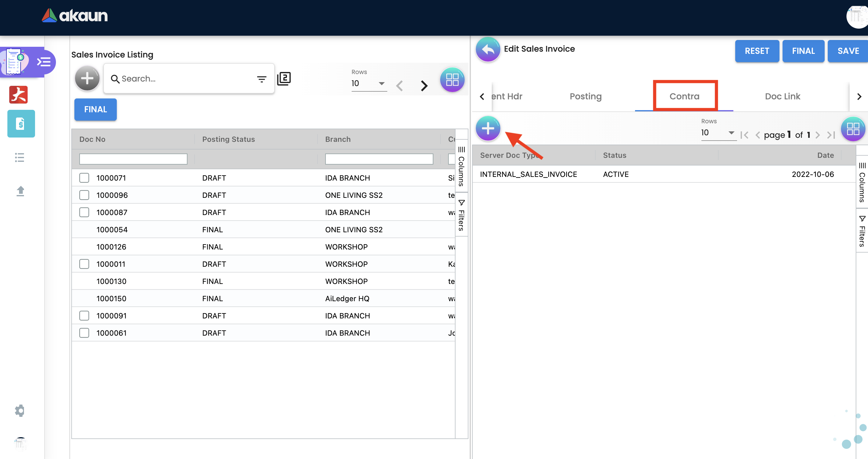Click the stacked pages icon next to search

click(x=284, y=78)
